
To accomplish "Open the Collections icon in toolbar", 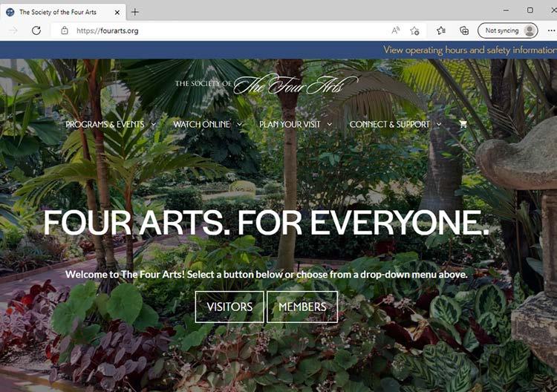I will [x=464, y=31].
